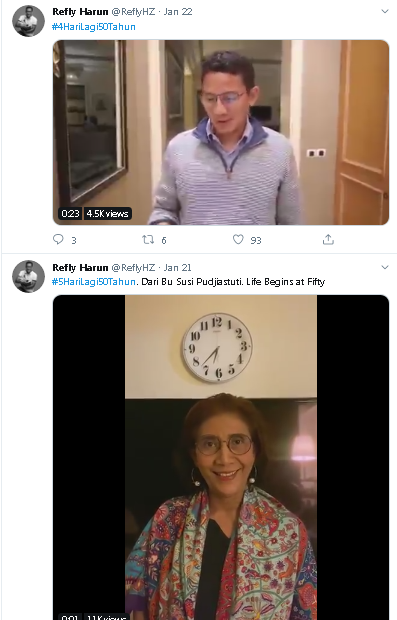Screen dimensions: 397x620
Task: Open the #5HariLagi50Tahun hashtag
Action: (94, 282)
